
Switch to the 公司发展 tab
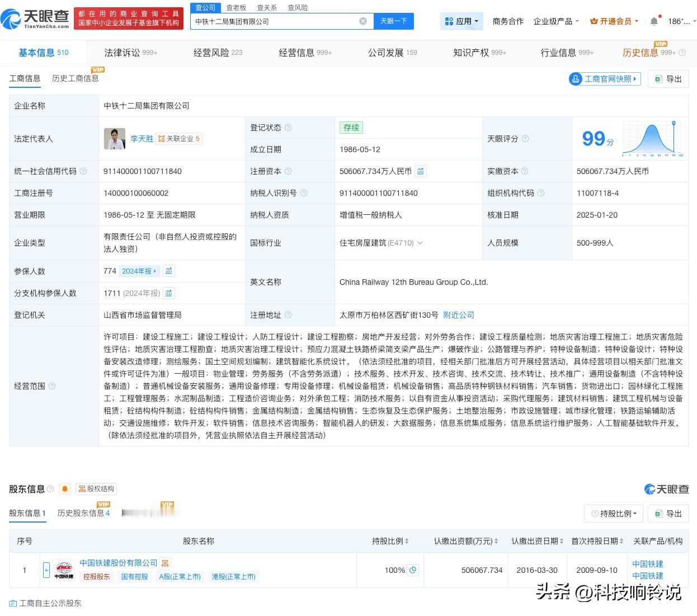tap(393, 53)
